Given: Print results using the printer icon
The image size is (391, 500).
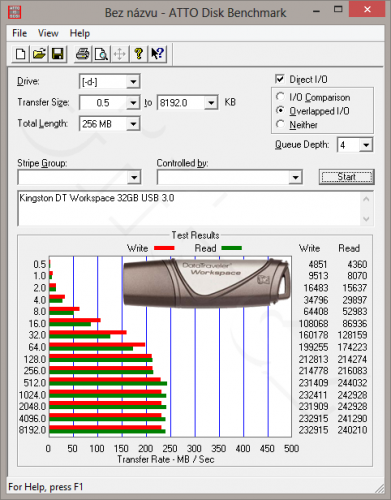Looking at the screenshot, I should [x=83, y=54].
